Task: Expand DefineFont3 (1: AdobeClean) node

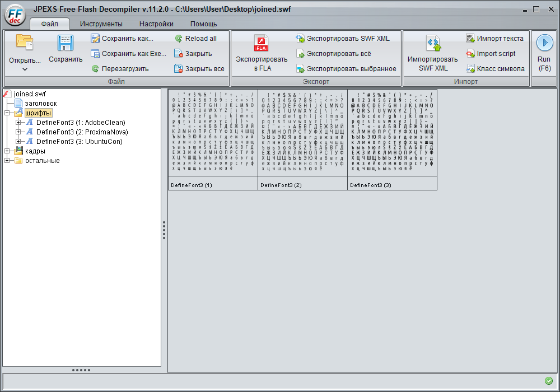Action: (x=18, y=123)
